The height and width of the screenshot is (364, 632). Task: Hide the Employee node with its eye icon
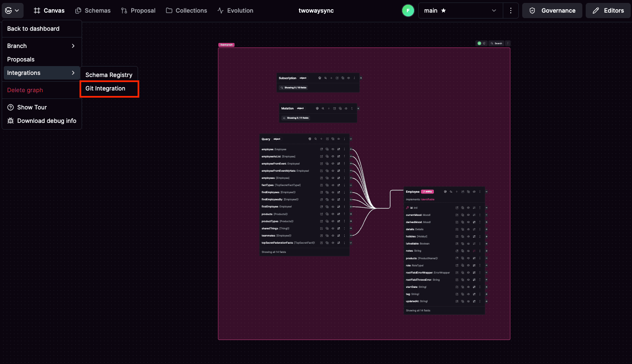point(474,191)
